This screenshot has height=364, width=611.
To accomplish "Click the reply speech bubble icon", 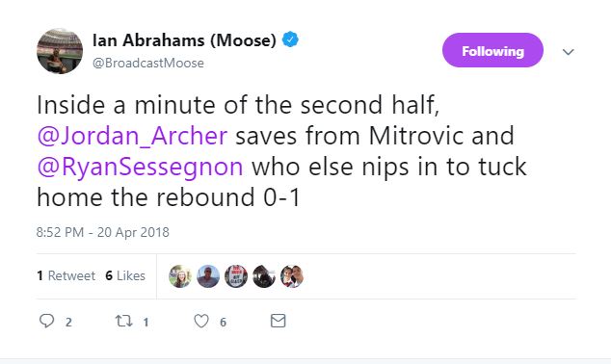I will coord(47,321).
